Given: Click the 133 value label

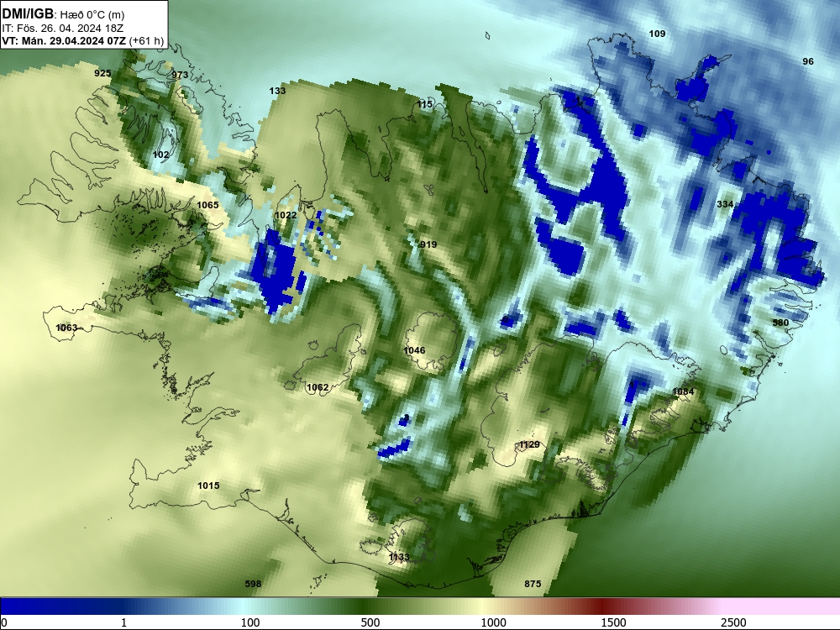Looking at the screenshot, I should tap(277, 91).
